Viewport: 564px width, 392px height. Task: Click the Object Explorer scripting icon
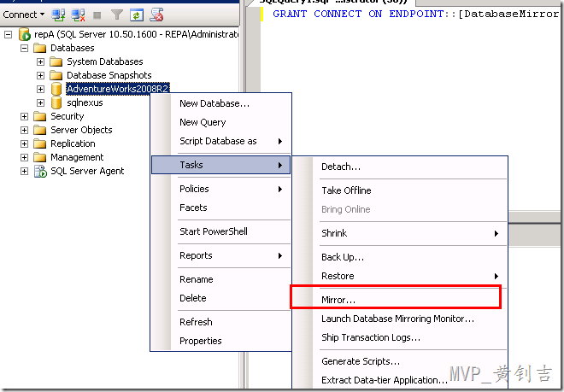tap(156, 15)
